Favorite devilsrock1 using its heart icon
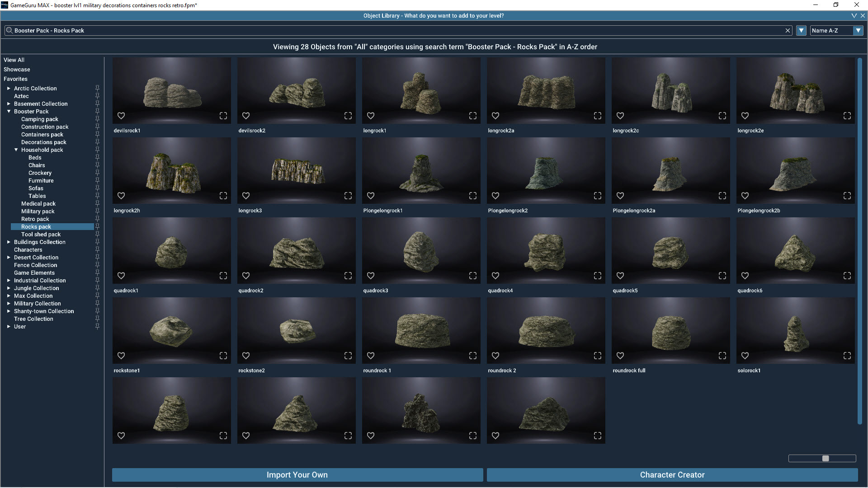The width and height of the screenshot is (868, 488). pos(121,116)
